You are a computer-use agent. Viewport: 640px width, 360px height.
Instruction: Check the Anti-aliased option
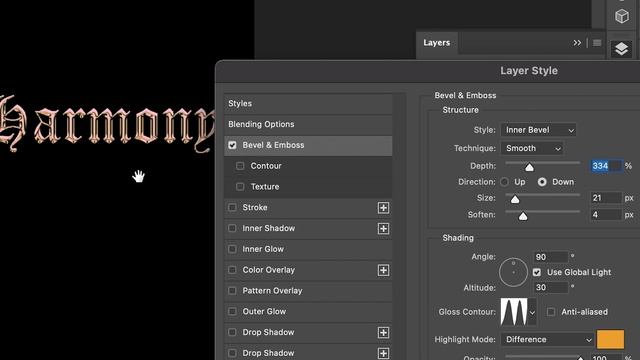tap(551, 312)
